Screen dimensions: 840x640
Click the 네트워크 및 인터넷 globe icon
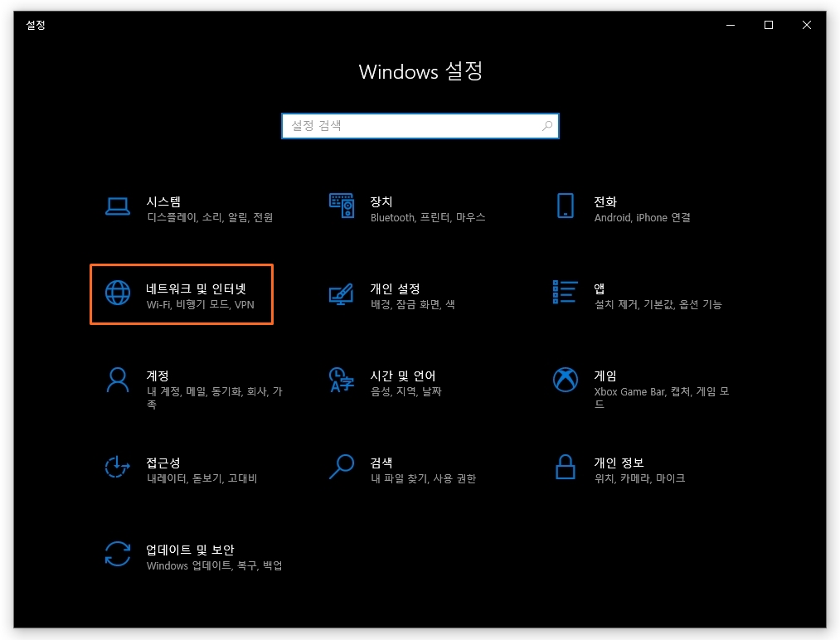pyautogui.click(x=117, y=293)
